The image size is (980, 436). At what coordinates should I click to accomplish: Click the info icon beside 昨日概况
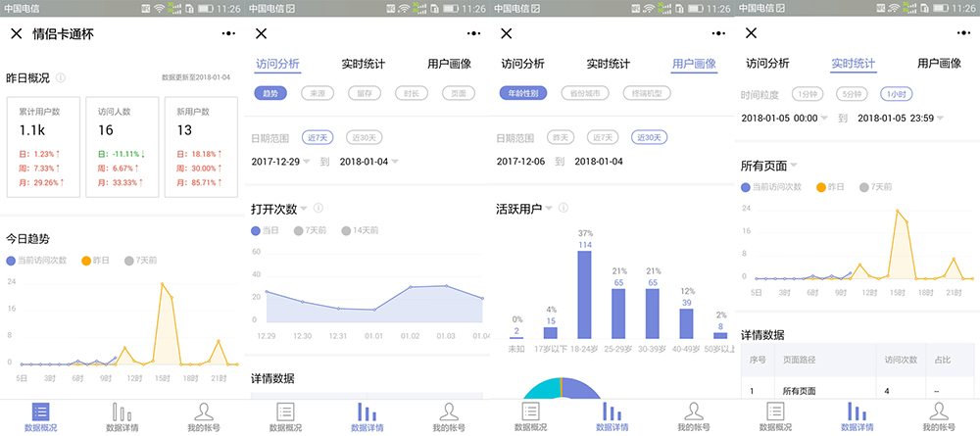coord(61,77)
